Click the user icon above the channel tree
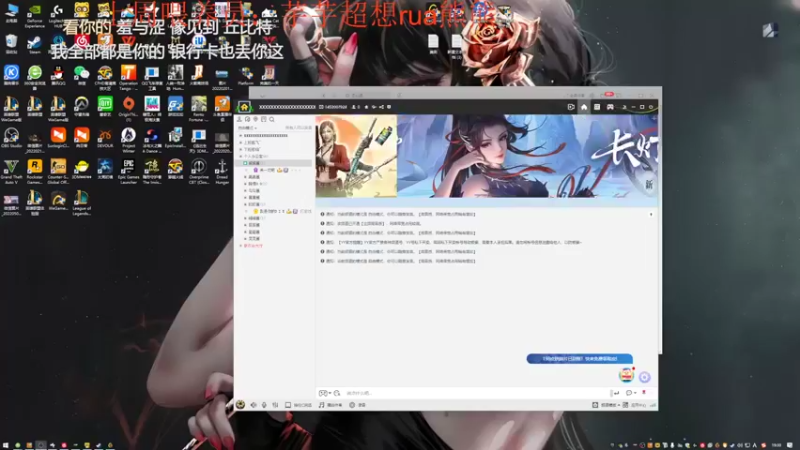The height and width of the screenshot is (450, 800). click(239, 119)
